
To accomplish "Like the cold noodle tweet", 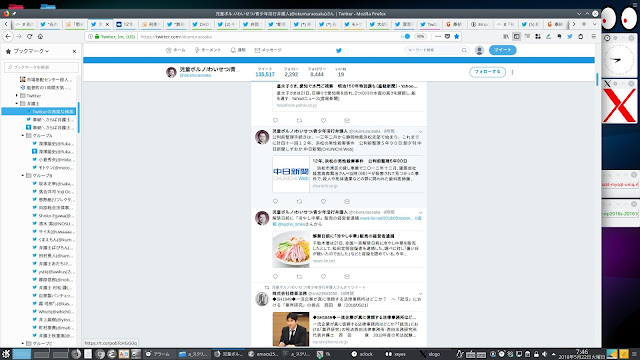I will [x=323, y=277].
